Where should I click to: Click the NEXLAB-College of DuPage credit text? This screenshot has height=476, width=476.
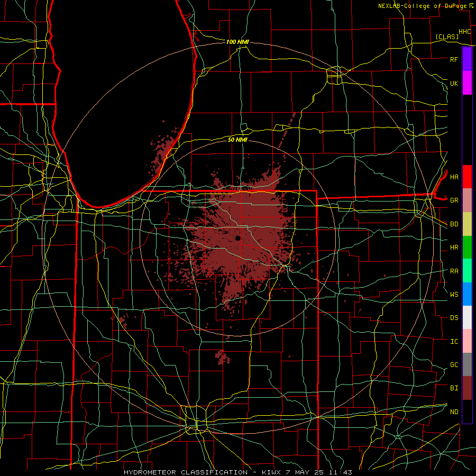click(x=423, y=6)
